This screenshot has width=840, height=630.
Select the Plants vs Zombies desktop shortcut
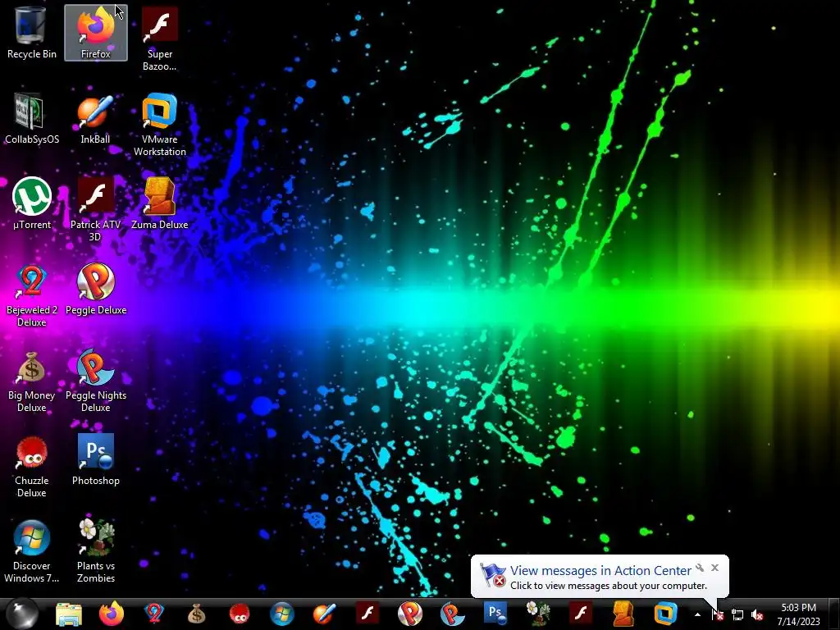coord(96,550)
